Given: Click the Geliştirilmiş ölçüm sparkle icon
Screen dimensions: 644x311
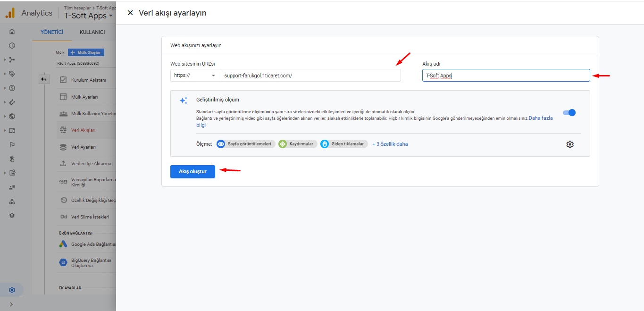Looking at the screenshot, I should tap(184, 101).
